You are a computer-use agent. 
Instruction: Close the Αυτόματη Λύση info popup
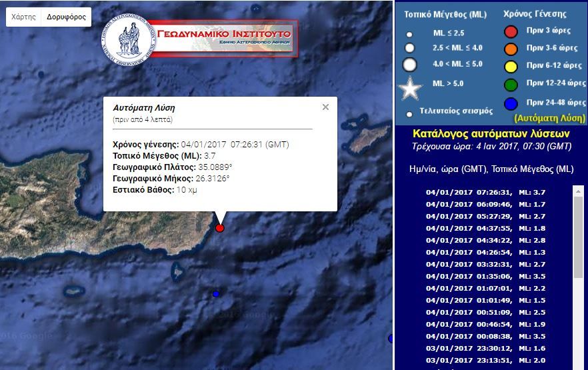click(325, 107)
